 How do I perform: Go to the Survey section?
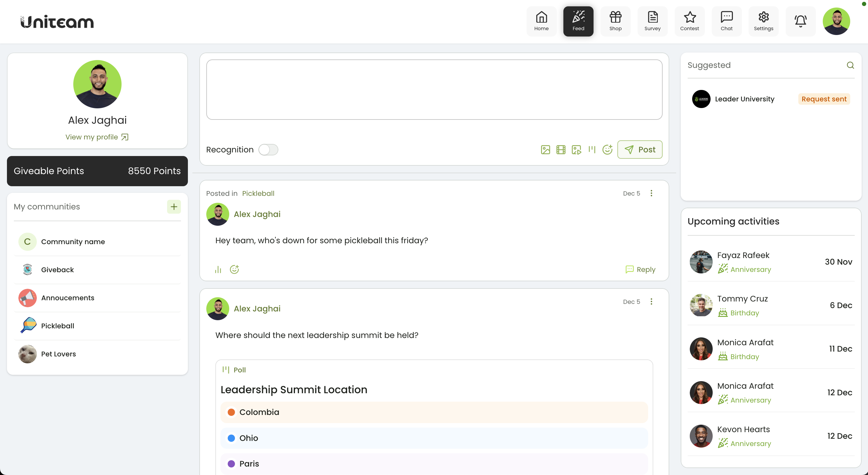point(652,21)
